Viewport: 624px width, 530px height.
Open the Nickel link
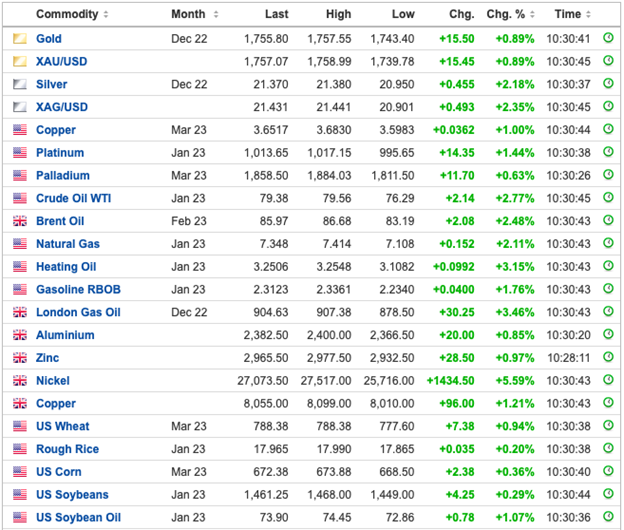(53, 381)
